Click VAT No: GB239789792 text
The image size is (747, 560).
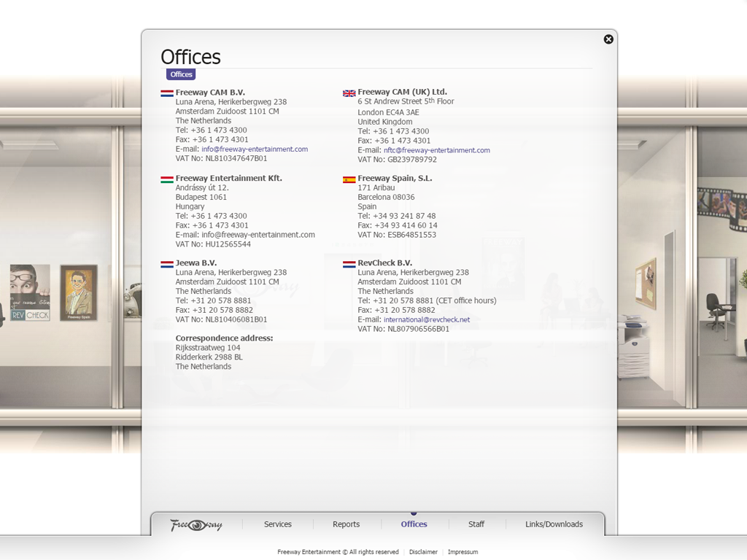pyautogui.click(x=398, y=160)
